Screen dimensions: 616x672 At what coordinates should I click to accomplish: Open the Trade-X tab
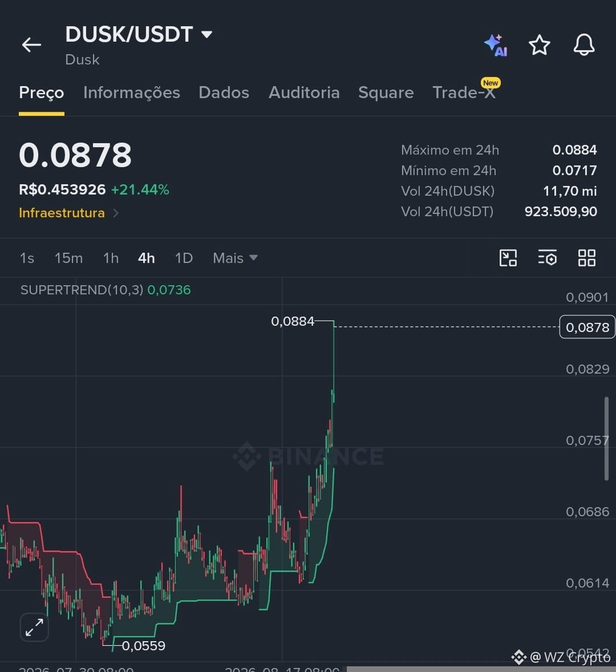[x=464, y=92]
